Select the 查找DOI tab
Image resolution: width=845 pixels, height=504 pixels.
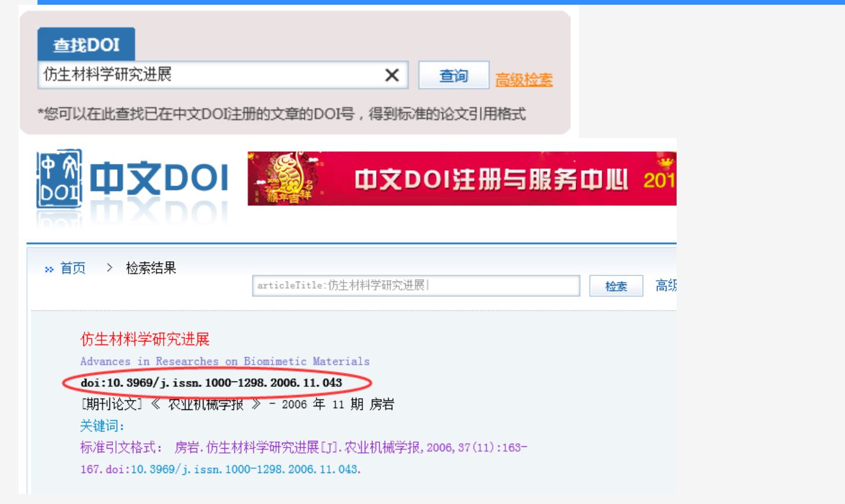pyautogui.click(x=86, y=45)
